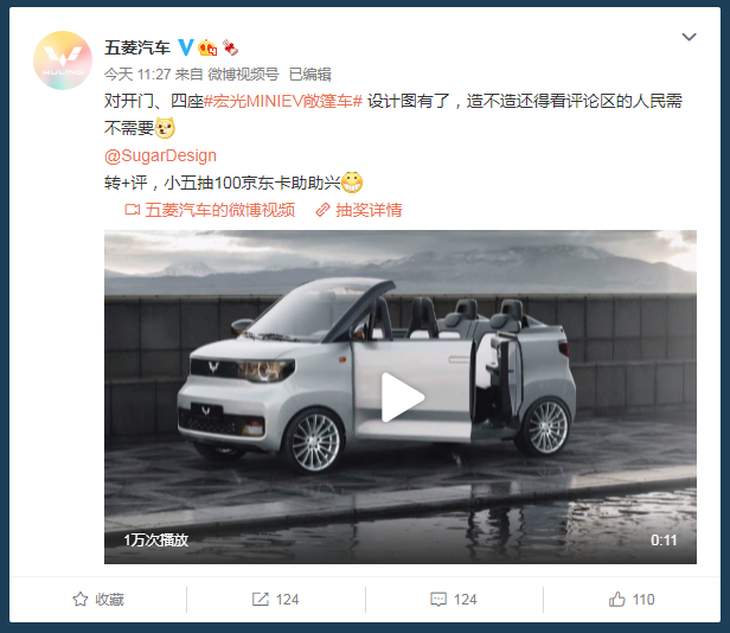Click the paperclip icon beside 抽奖详情
Viewport: 730px width, 633px height.
point(323,210)
